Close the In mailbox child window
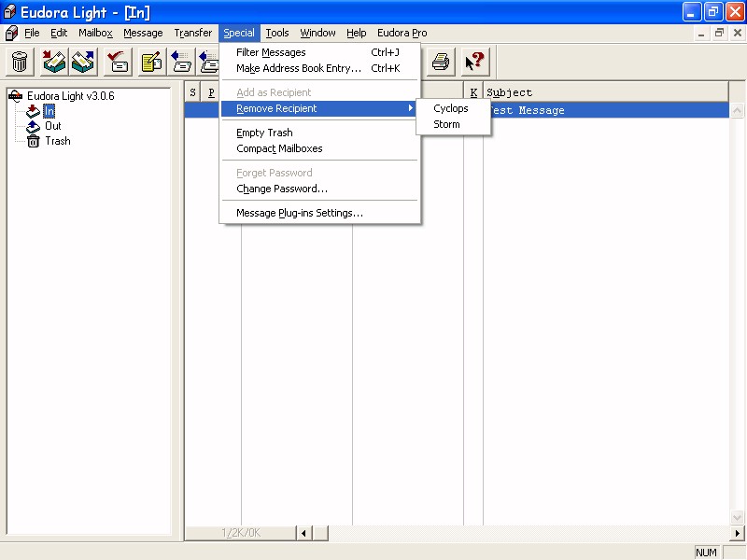 (738, 33)
